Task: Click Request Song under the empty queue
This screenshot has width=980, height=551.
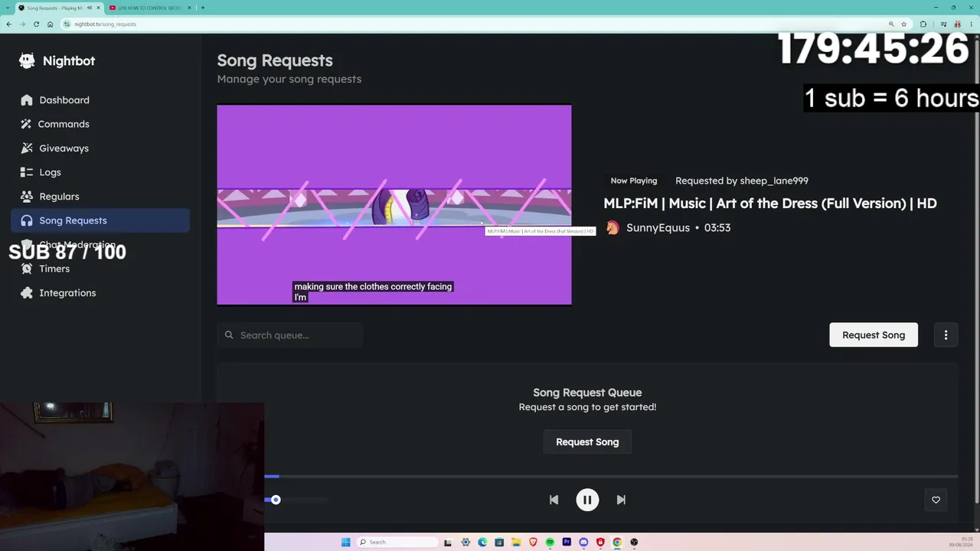Action: tap(587, 442)
